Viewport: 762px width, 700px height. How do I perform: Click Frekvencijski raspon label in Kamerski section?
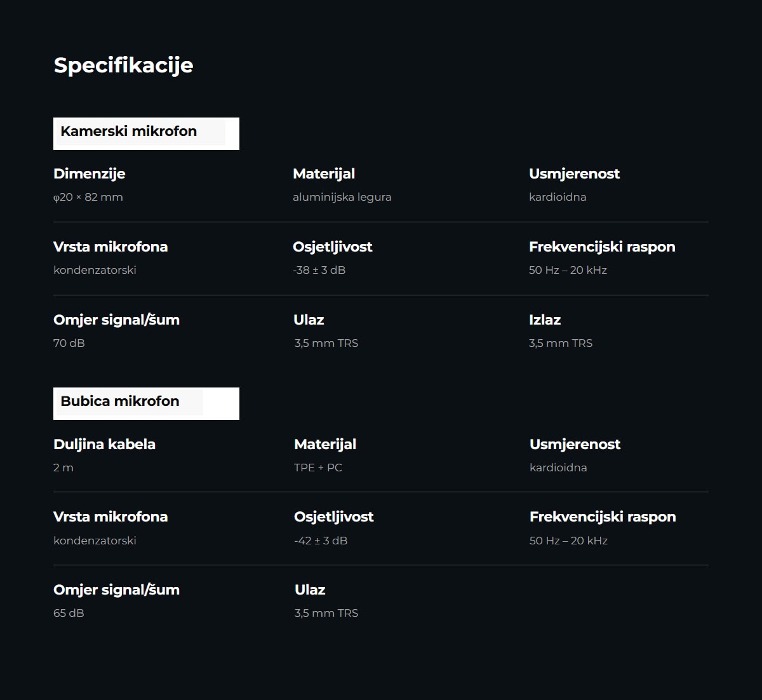pyautogui.click(x=602, y=247)
